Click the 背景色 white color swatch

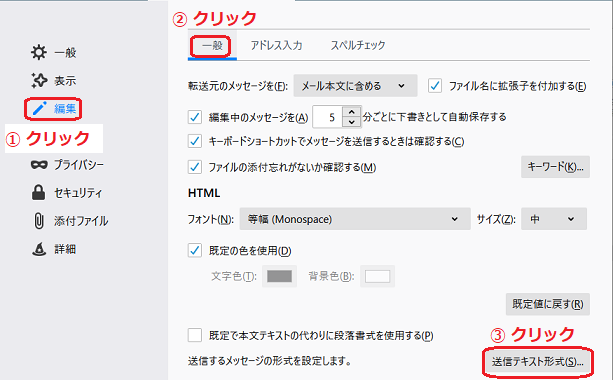coord(377,276)
